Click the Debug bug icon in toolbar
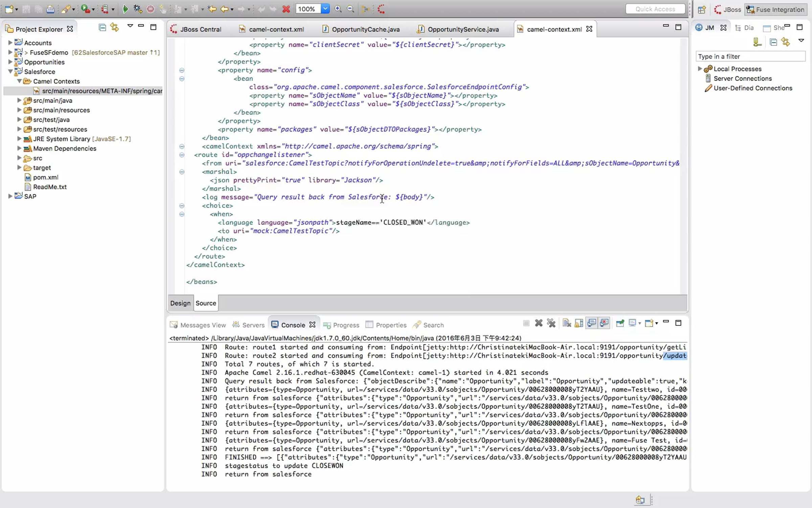The height and width of the screenshot is (508, 812). [138, 9]
